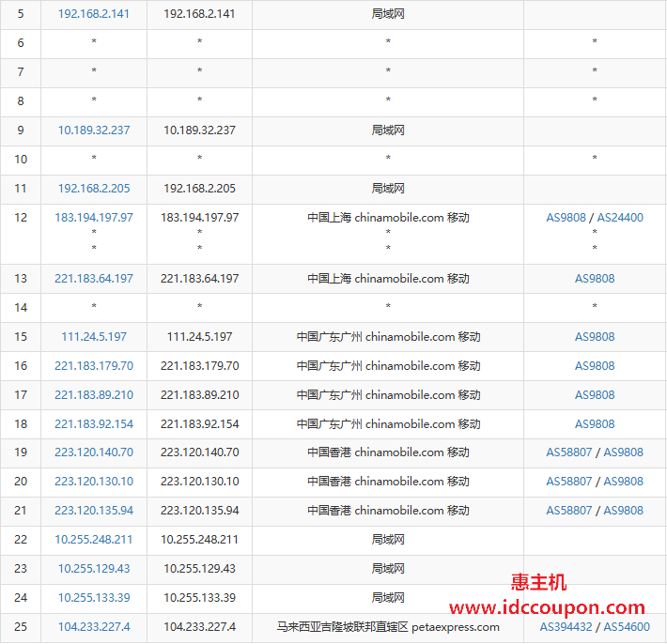Viewport: 667px width, 644px height.
Task: Click the AS9808 link in hop 13
Action: click(x=595, y=279)
